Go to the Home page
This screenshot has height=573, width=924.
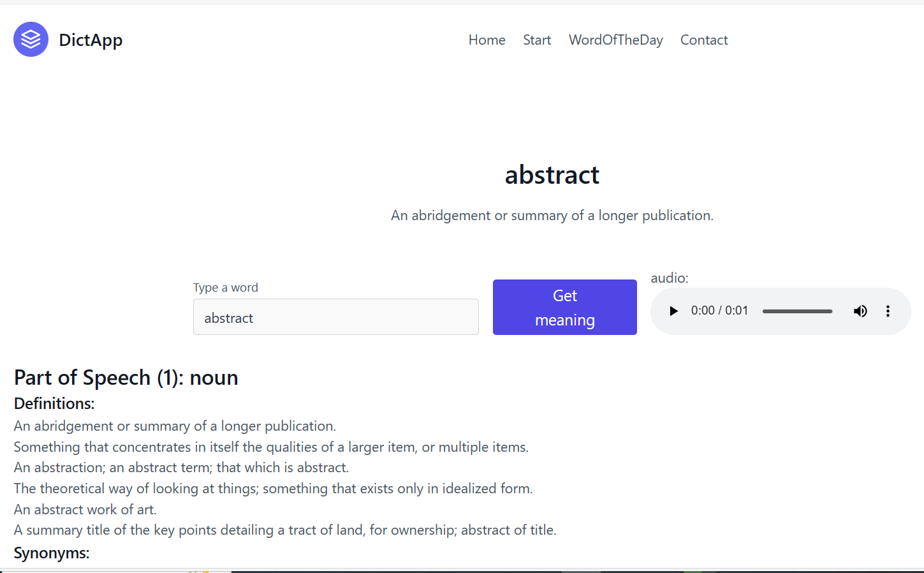tap(487, 40)
